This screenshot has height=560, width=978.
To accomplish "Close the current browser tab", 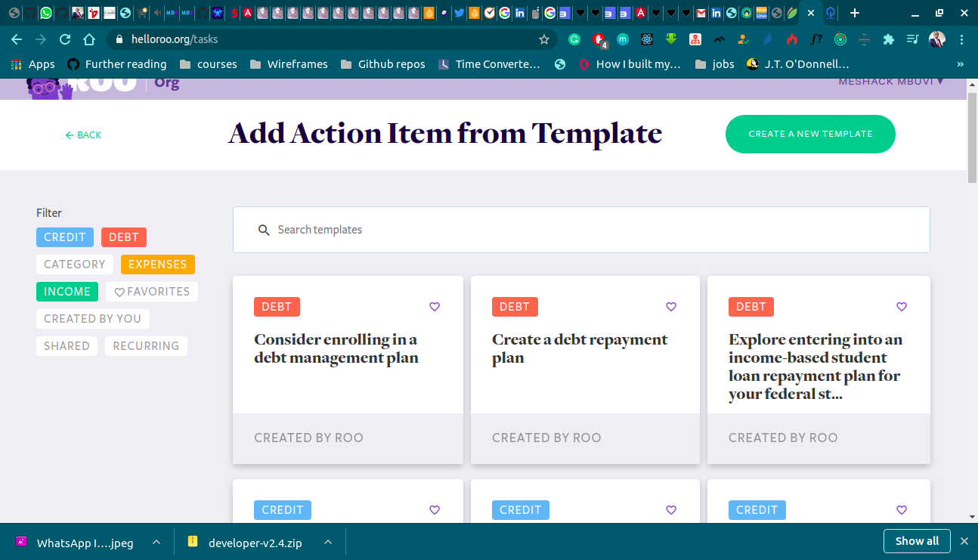I will point(811,13).
